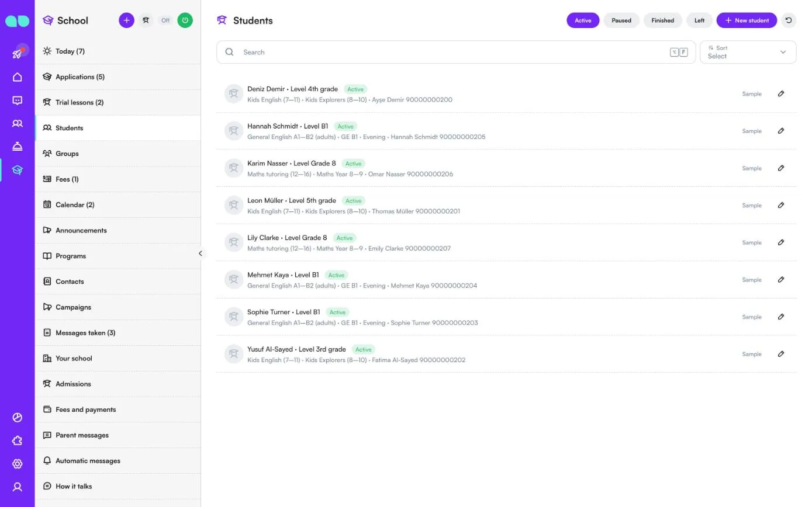Filter students by Left status

pos(699,20)
